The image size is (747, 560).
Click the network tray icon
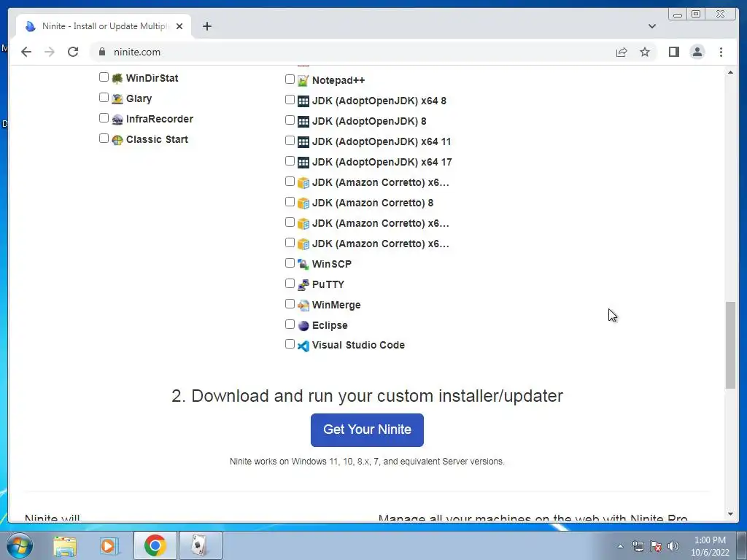pyautogui.click(x=638, y=546)
